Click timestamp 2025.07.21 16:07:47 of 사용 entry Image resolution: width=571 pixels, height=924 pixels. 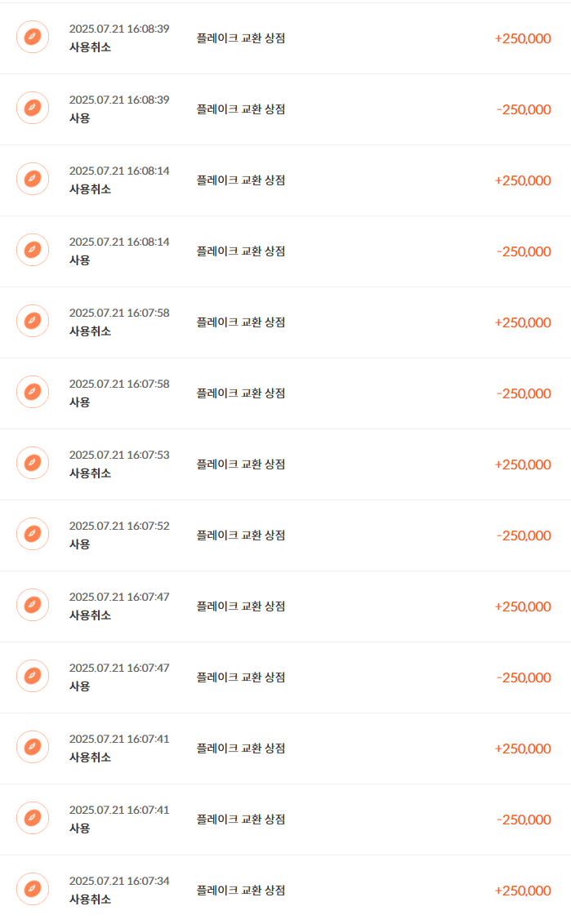(x=119, y=668)
